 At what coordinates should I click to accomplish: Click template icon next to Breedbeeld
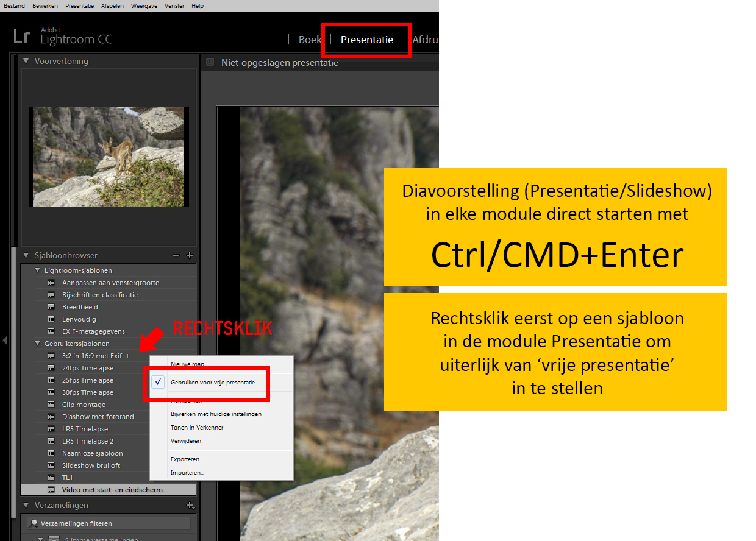click(x=51, y=307)
